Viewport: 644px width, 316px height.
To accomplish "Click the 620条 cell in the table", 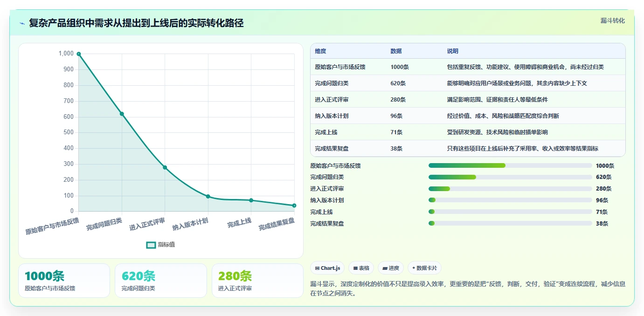I will [398, 83].
